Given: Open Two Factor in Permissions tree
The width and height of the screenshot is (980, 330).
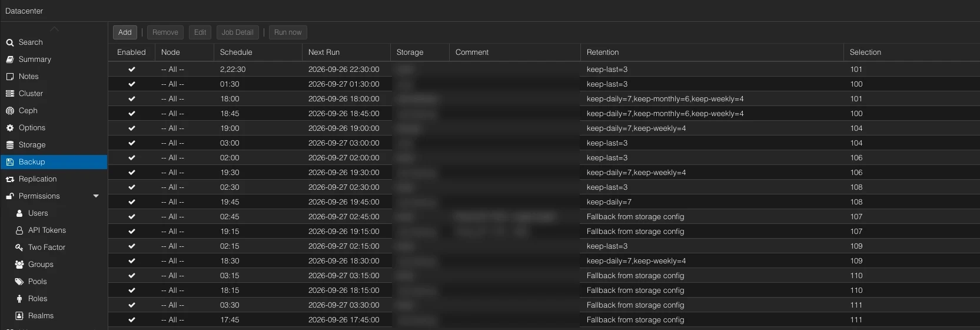Looking at the screenshot, I should [54, 247].
